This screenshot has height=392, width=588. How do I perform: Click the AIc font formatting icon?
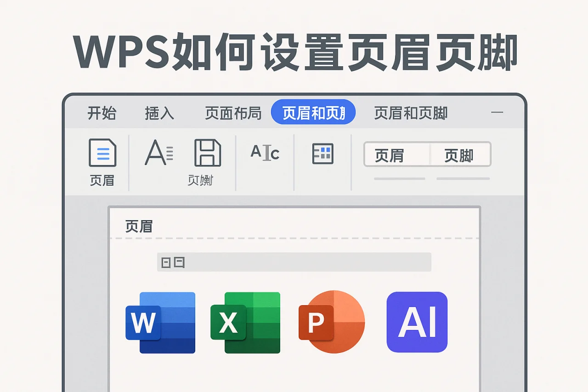click(x=266, y=153)
